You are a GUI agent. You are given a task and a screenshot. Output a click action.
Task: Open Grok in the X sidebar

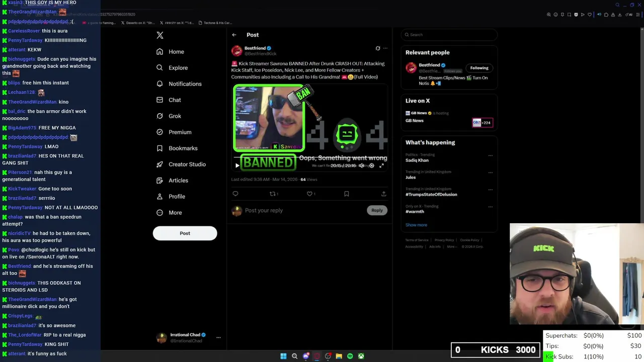click(169, 116)
